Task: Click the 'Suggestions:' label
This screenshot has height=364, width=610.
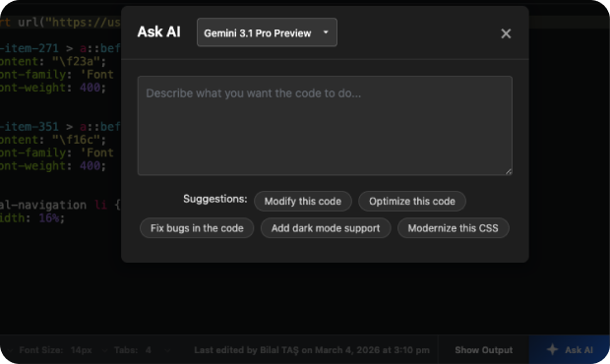Action: click(x=215, y=199)
